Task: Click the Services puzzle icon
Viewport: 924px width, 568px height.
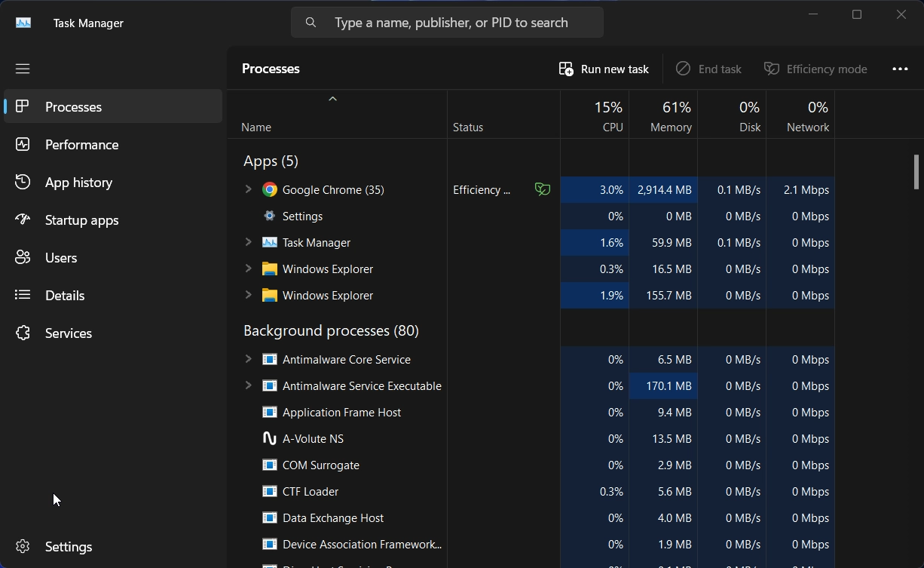Action: (23, 333)
